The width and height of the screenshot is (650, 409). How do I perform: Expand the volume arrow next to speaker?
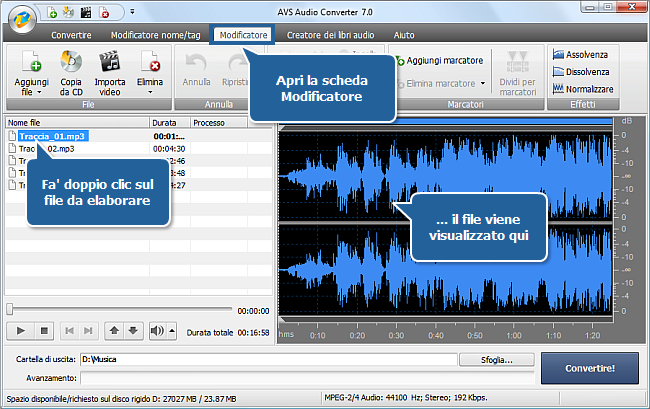[x=171, y=330]
